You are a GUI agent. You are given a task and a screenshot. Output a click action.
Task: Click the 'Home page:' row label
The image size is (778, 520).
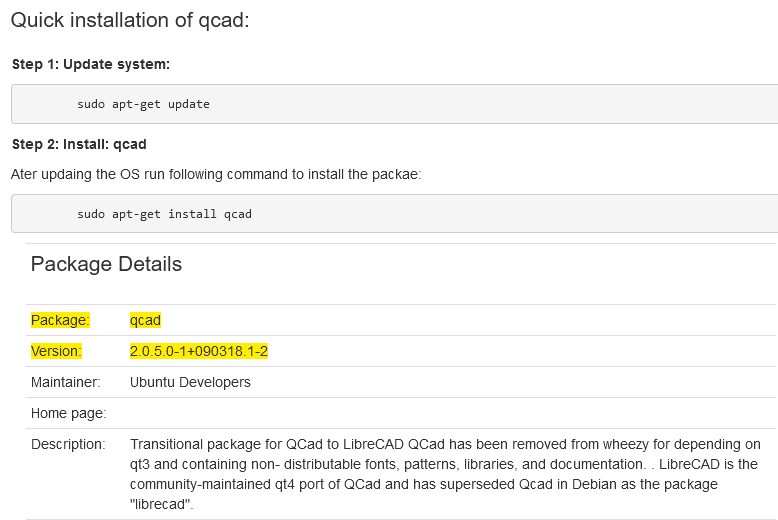tap(68, 413)
